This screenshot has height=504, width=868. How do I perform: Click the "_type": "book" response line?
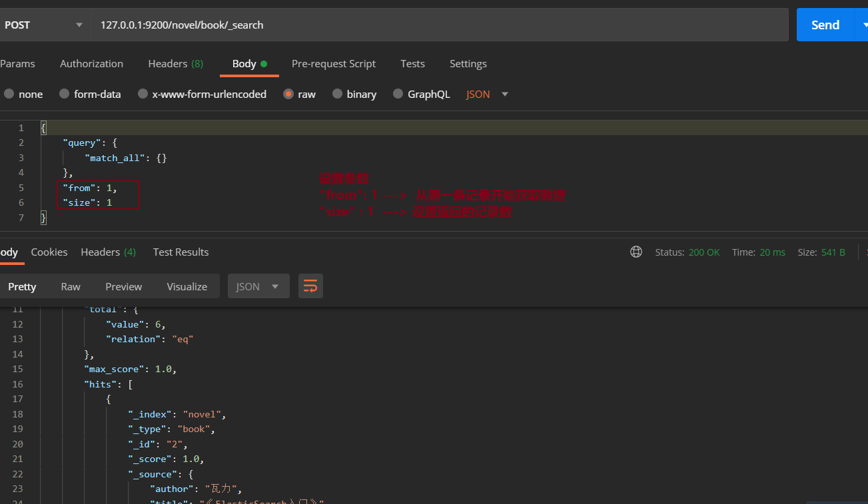point(172,429)
